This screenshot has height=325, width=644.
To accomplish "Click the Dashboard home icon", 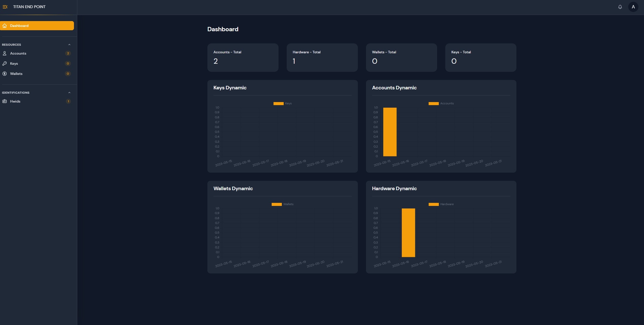I will click(5, 26).
